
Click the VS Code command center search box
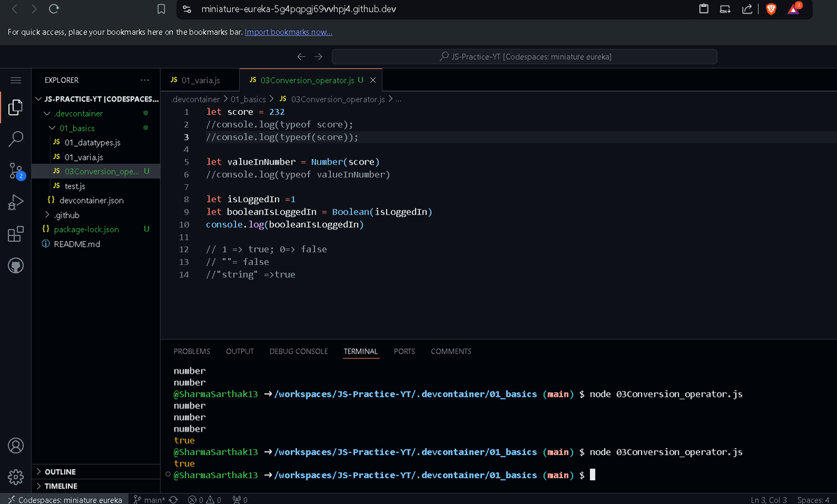click(525, 56)
